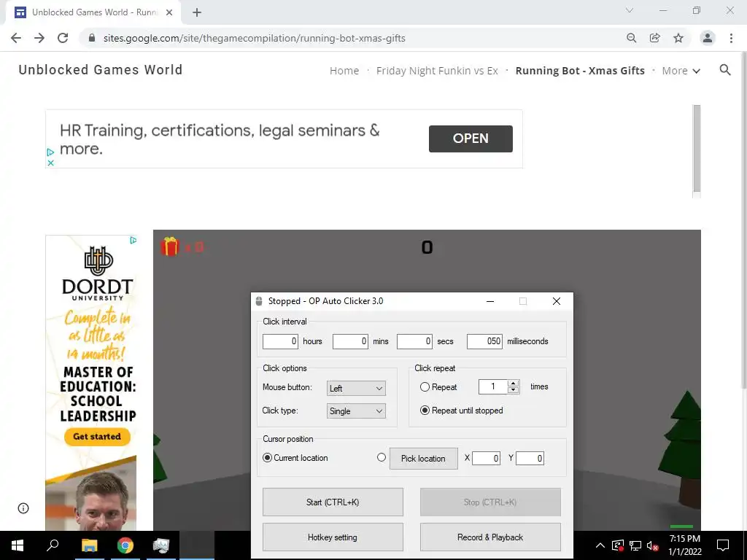Select Current location radio button

pos(268,458)
